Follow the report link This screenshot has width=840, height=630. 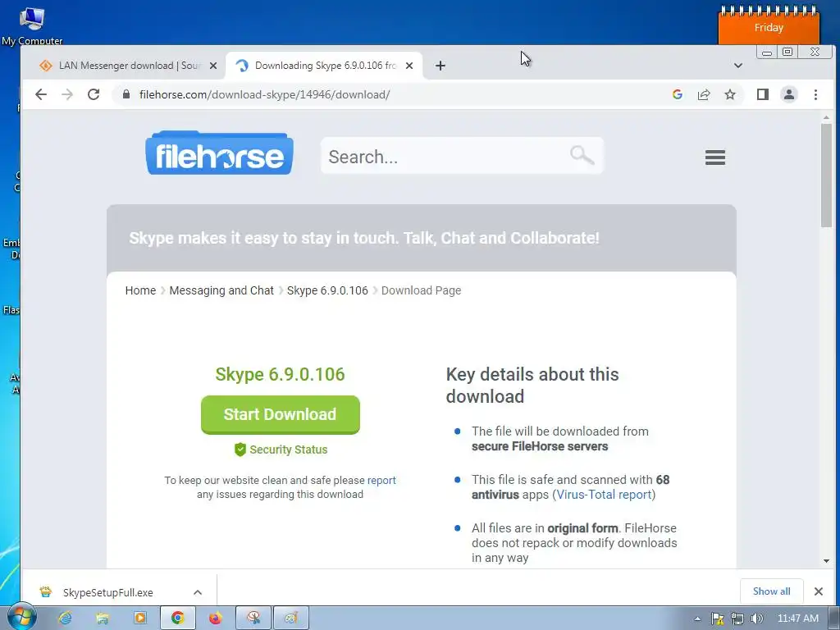tap(381, 480)
